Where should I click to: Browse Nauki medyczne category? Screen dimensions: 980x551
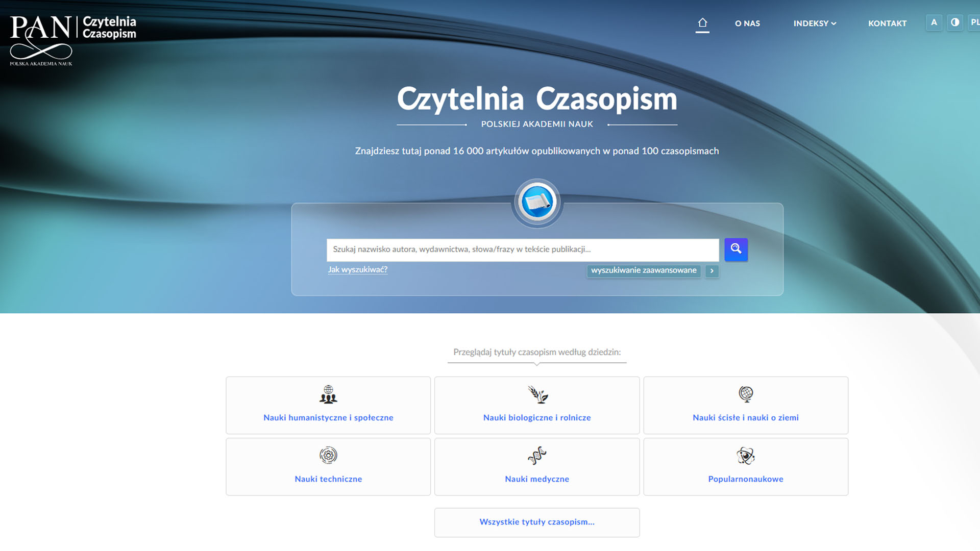[x=537, y=479]
